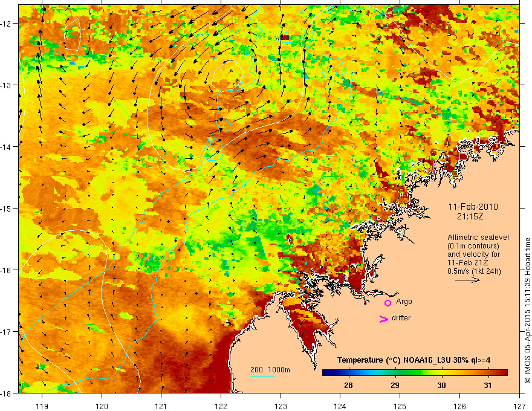Click longitude axis label 122
Screen dimensions: 532x411
tap(221, 406)
